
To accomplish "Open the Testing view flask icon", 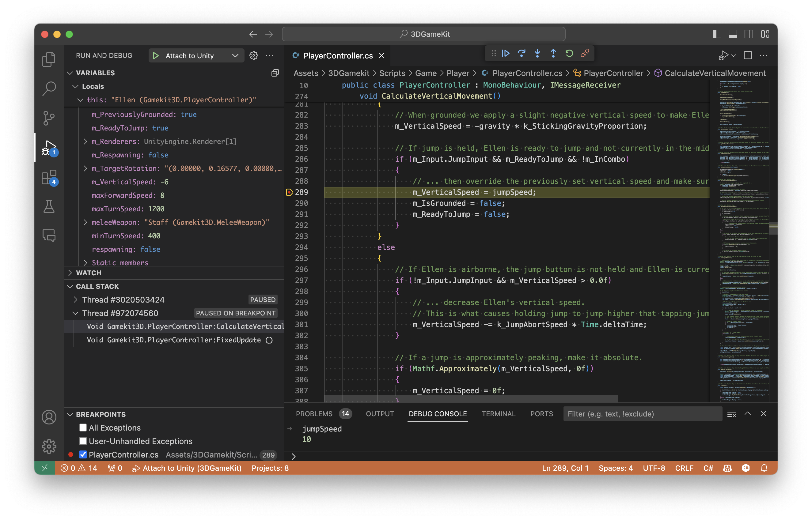I will point(49,207).
